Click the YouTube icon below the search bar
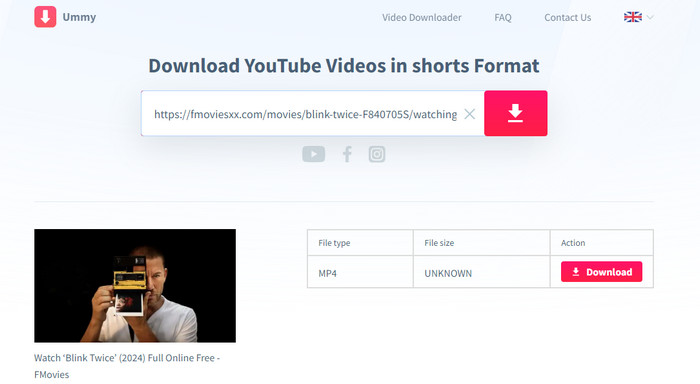Image resolution: width=700 pixels, height=384 pixels. click(313, 154)
